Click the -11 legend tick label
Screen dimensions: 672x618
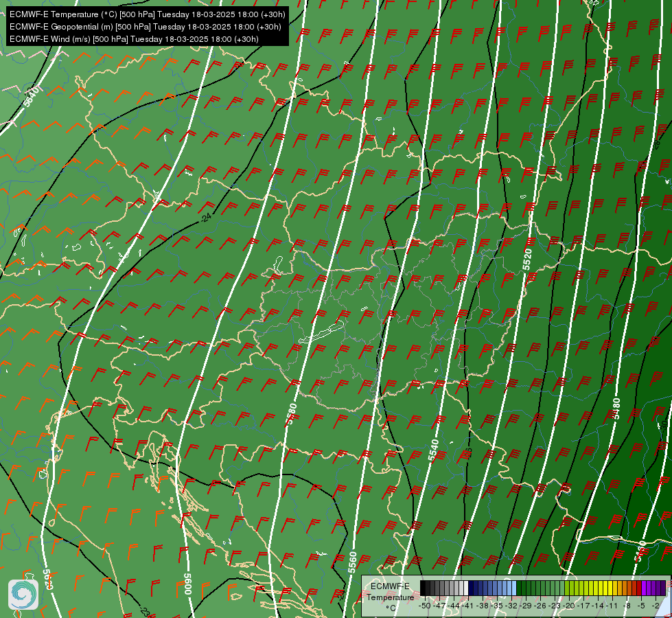coord(612,606)
